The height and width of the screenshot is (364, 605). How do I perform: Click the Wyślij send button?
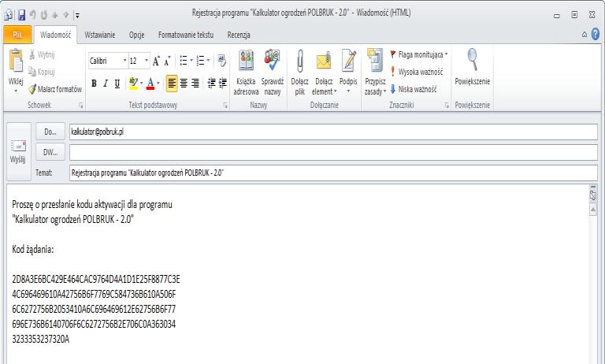point(18,152)
